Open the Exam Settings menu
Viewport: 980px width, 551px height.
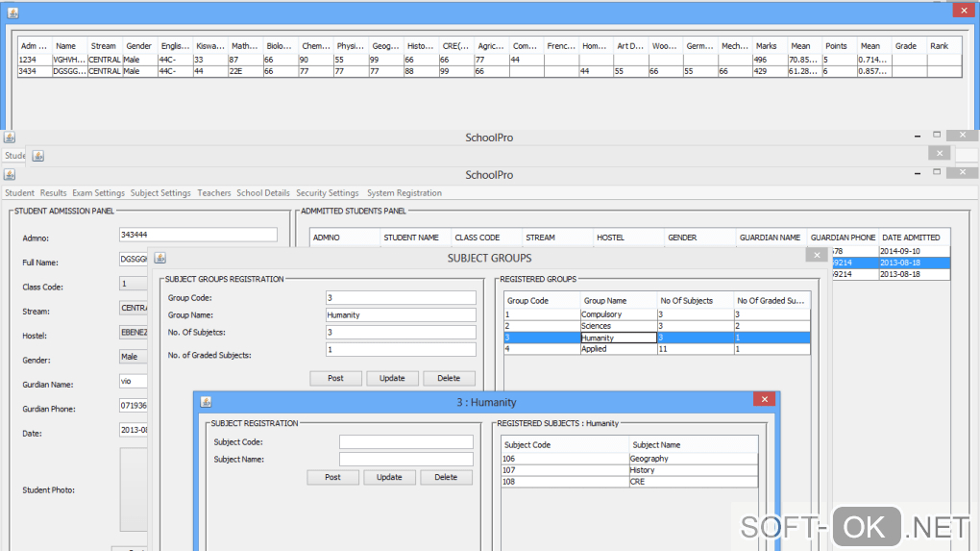pos(98,193)
